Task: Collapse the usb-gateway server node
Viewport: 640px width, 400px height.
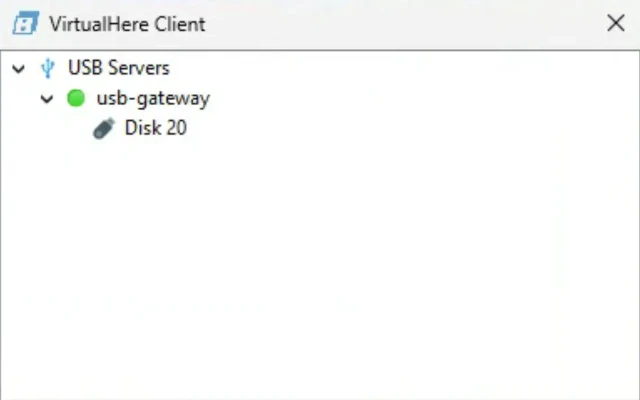Action: click(x=47, y=99)
